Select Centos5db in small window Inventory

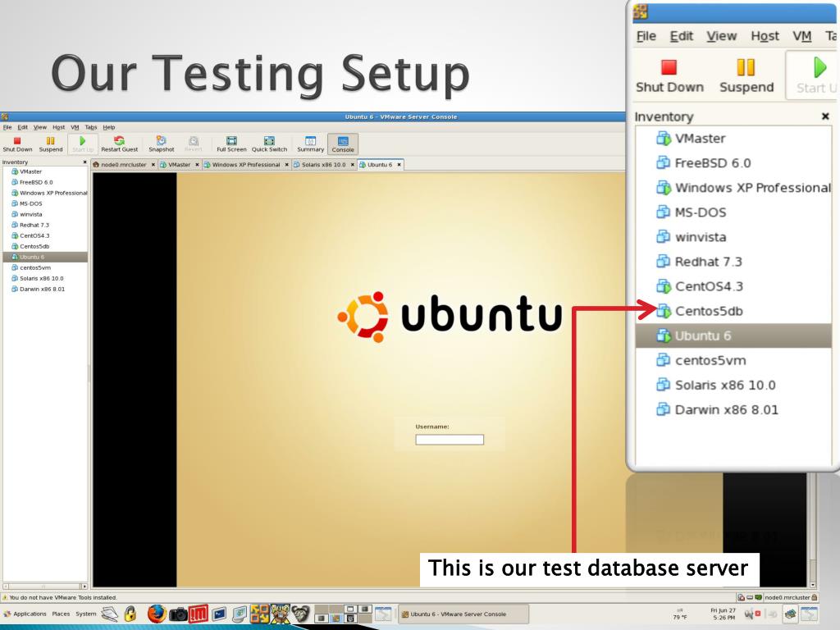tap(46, 246)
